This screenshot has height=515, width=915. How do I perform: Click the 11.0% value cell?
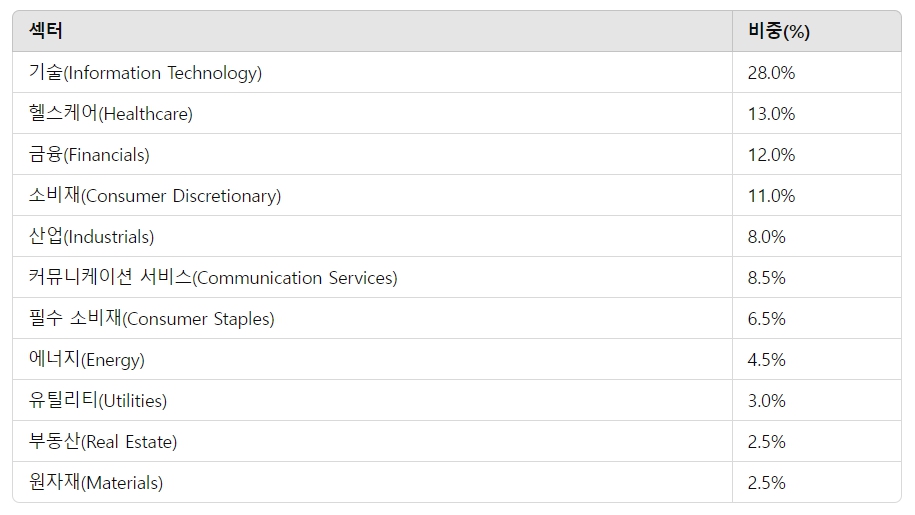771,196
